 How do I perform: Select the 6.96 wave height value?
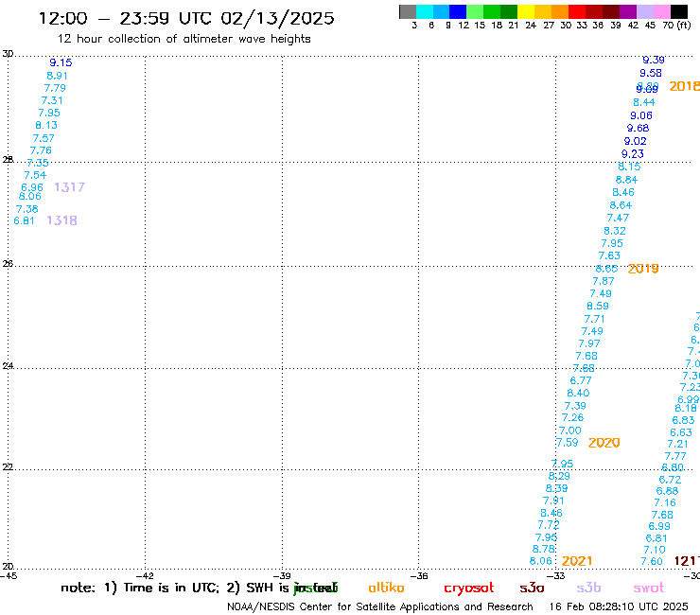coord(32,187)
